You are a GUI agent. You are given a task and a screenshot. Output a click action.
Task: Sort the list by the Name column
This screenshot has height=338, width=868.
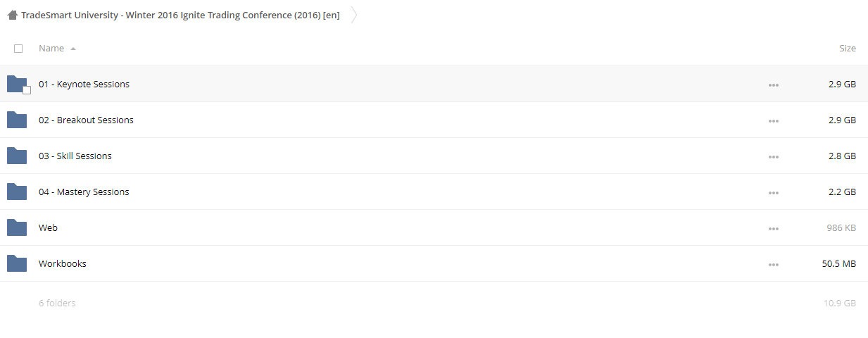click(51, 49)
